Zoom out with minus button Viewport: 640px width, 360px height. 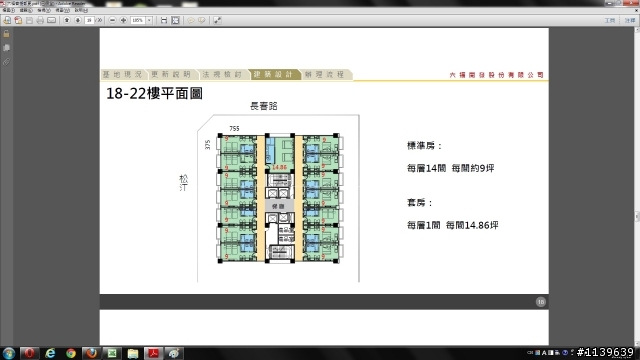[113, 20]
